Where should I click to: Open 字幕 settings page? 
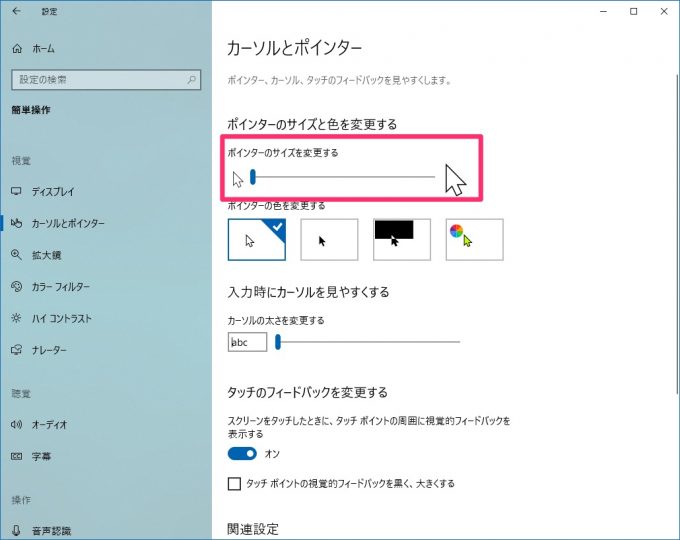[42, 456]
